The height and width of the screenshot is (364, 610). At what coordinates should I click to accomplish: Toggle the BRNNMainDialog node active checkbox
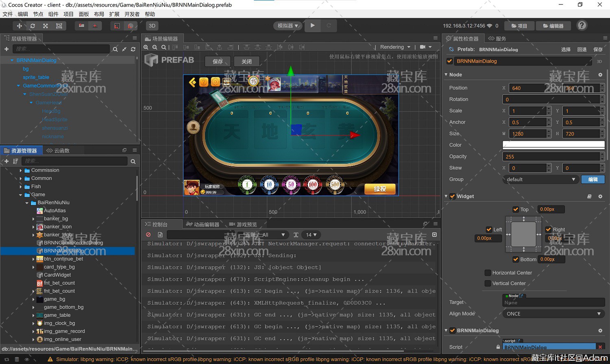pyautogui.click(x=449, y=61)
